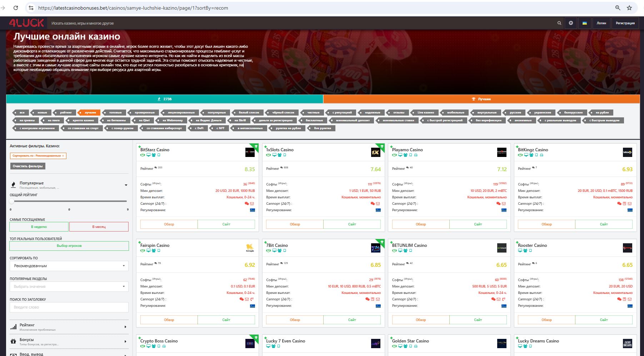The image size is (644, 356).
Task: Click the 'Очистить фильтры' button
Action: point(28,166)
